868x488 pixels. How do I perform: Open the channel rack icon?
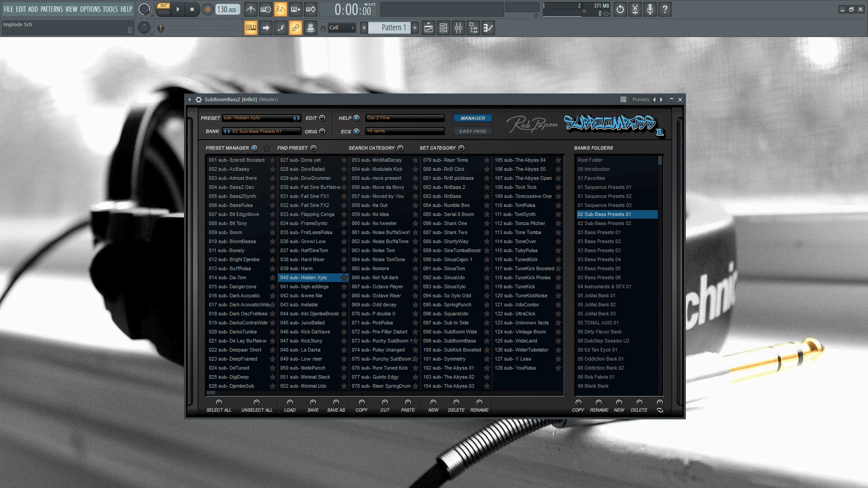click(443, 28)
